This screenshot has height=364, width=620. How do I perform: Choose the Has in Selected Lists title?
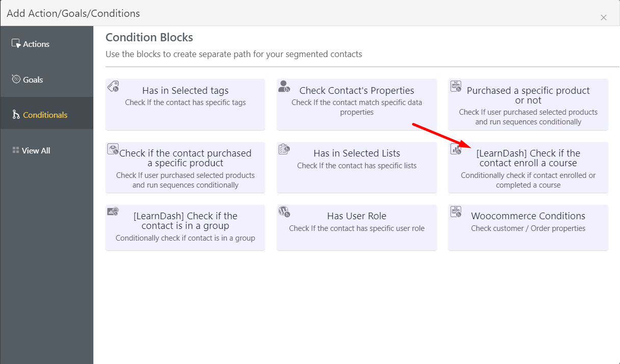coord(356,153)
